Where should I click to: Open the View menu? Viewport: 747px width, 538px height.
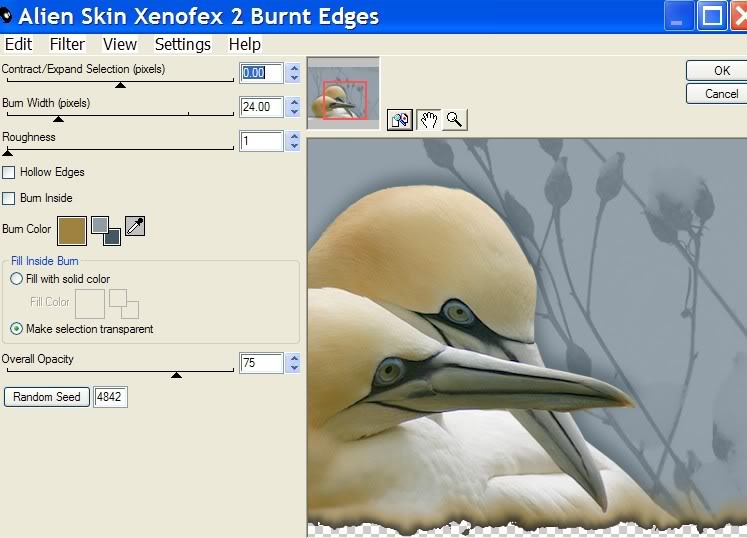coord(120,44)
